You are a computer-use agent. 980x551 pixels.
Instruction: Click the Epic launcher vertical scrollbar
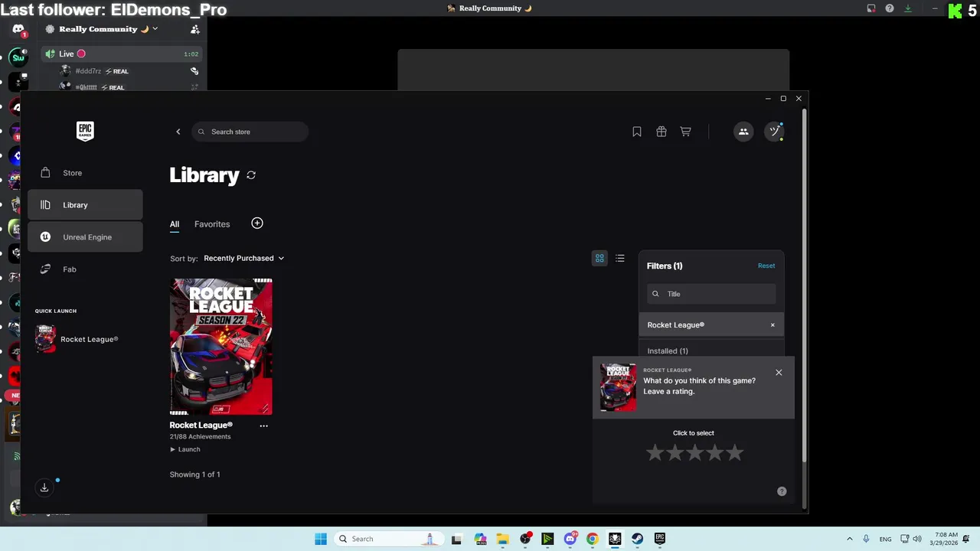click(x=804, y=285)
